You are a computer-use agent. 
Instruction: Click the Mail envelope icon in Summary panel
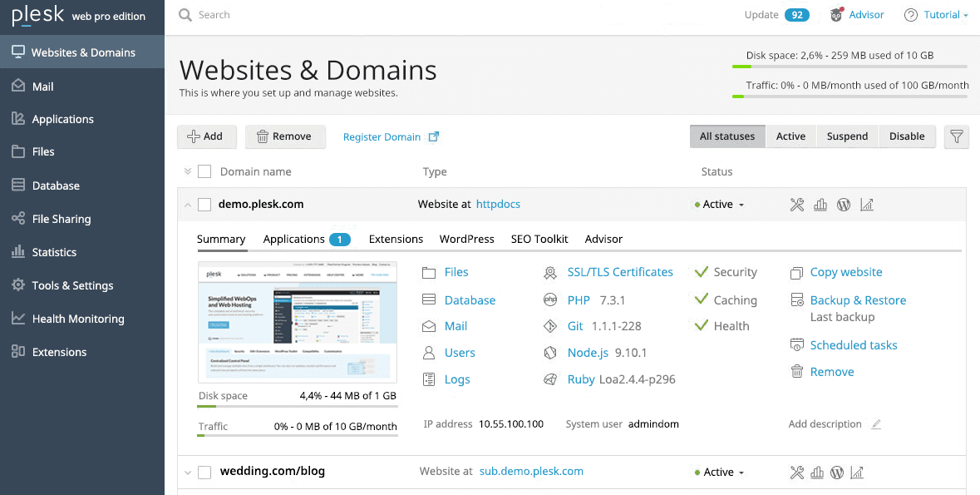429,327
